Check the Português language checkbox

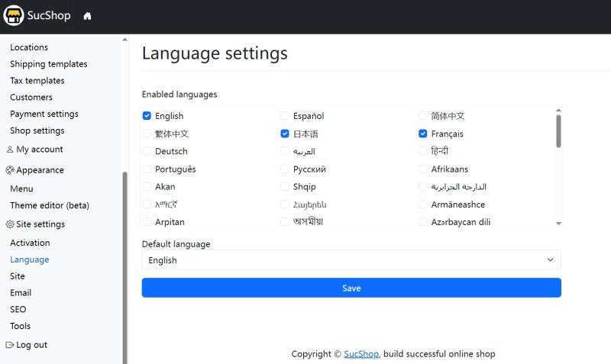[x=147, y=169]
